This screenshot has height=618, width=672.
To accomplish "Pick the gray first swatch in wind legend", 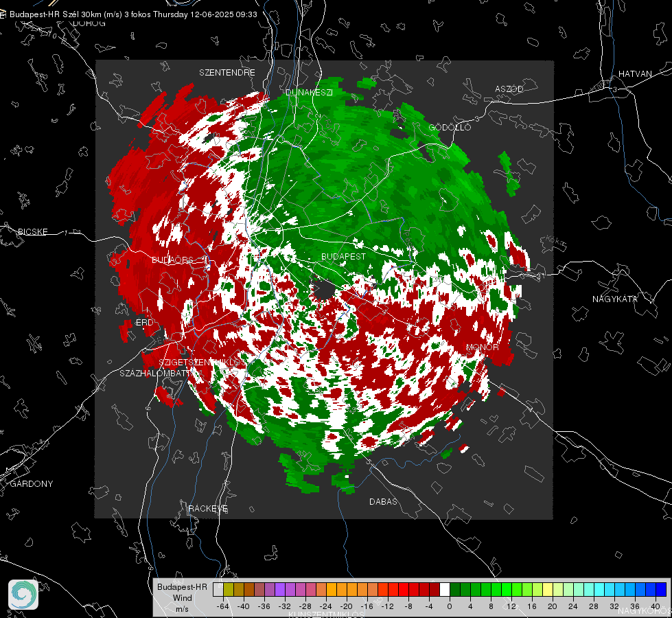I will point(218,590).
